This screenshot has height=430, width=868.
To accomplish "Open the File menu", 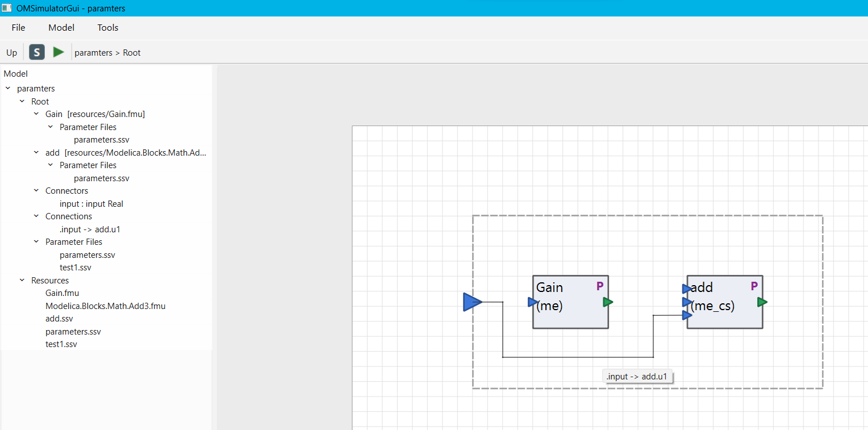I will (18, 27).
